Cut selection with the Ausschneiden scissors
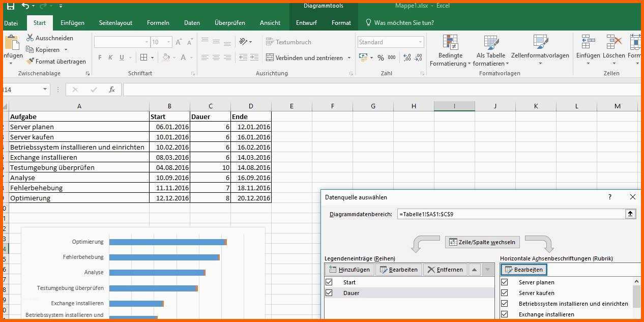The width and height of the screenshot is (644, 322). (50, 38)
